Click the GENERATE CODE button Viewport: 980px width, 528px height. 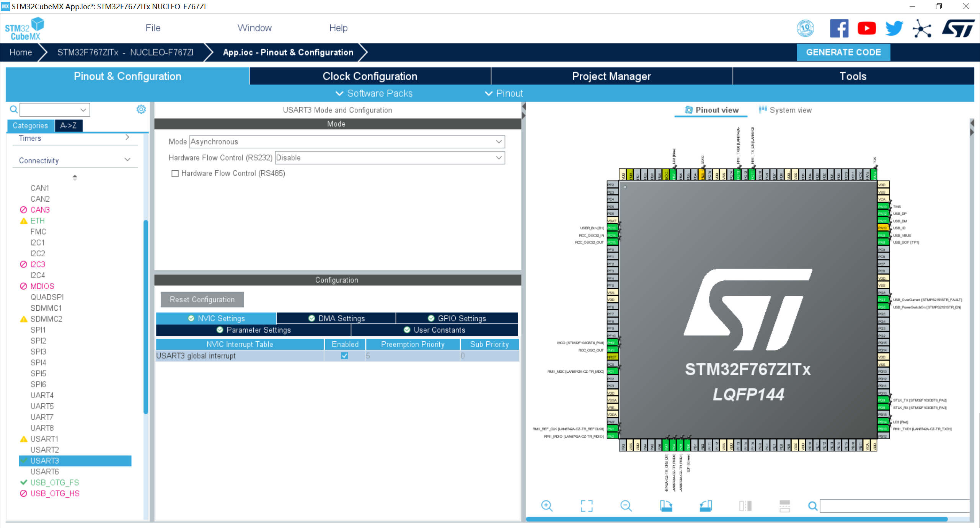pyautogui.click(x=843, y=52)
